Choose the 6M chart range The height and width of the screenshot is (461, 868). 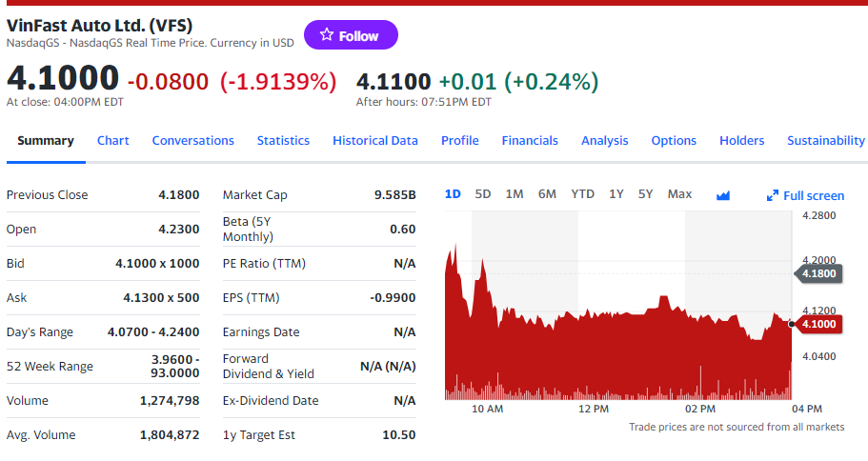(547, 194)
